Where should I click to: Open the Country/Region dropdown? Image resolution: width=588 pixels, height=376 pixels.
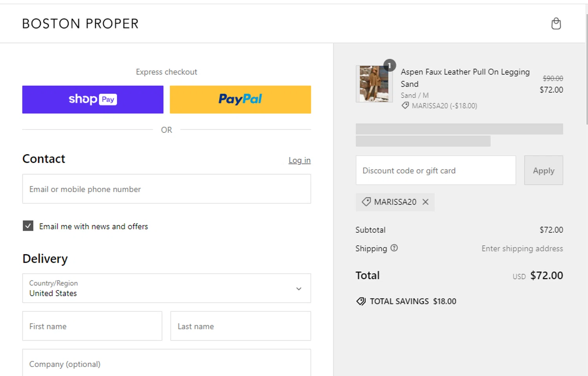tap(167, 288)
